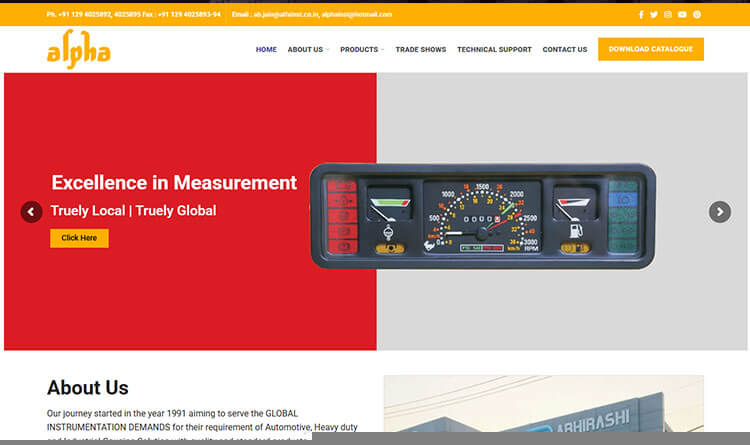Click the DOWNLOAD CATALOGUE button

click(651, 49)
